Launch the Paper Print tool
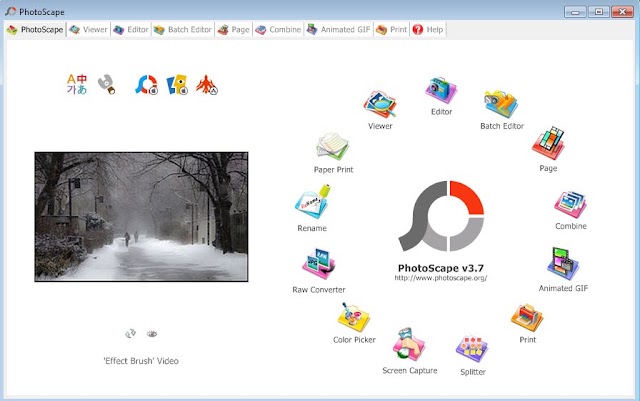The image size is (640, 401). click(333, 147)
